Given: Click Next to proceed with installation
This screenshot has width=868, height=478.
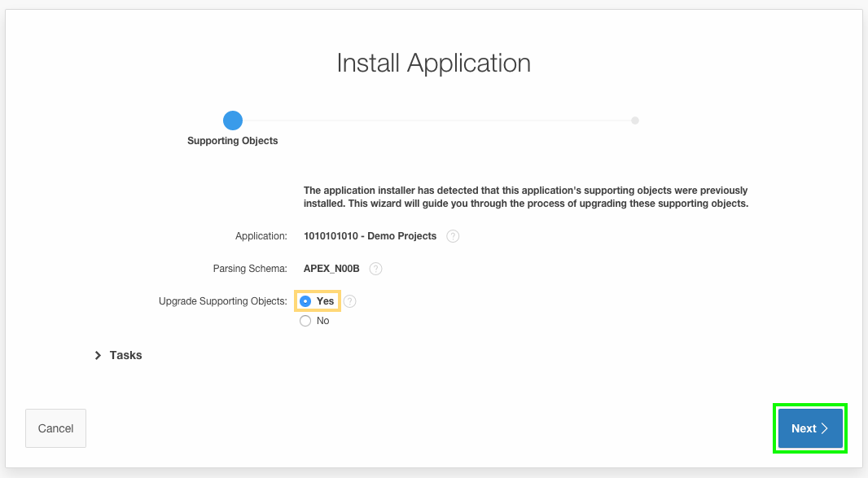Looking at the screenshot, I should point(809,428).
